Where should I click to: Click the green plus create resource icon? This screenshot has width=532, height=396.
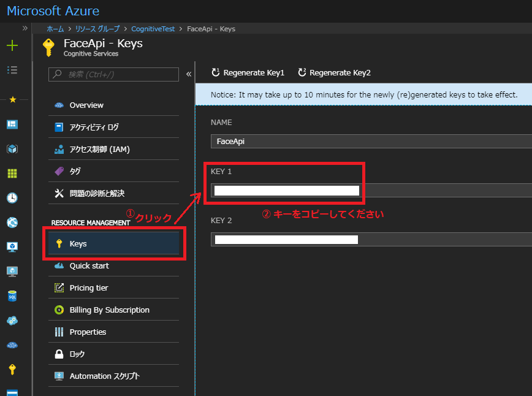[12, 45]
